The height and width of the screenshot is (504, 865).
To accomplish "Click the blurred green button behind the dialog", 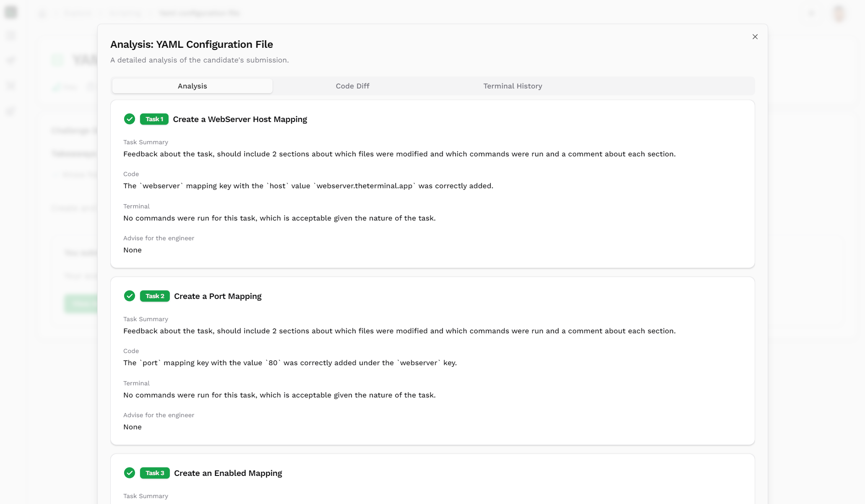I will point(81,304).
